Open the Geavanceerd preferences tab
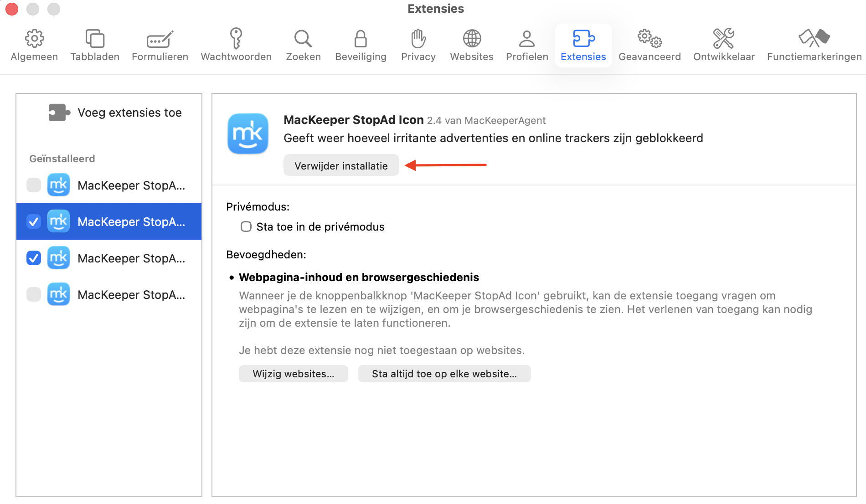The height and width of the screenshot is (504, 866). pyautogui.click(x=649, y=44)
